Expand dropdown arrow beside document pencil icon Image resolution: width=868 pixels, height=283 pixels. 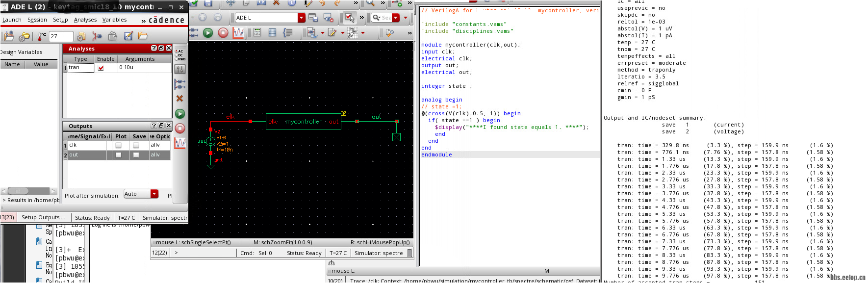(x=342, y=33)
